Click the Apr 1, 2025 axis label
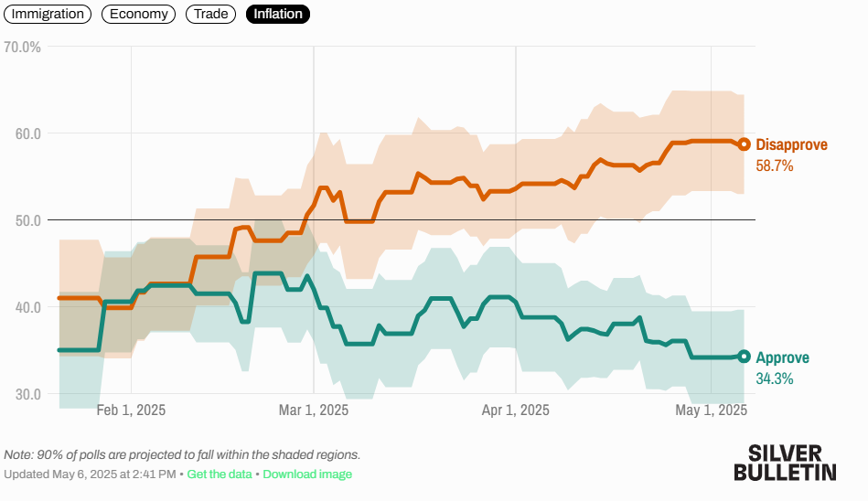868x501 pixels. click(x=516, y=410)
